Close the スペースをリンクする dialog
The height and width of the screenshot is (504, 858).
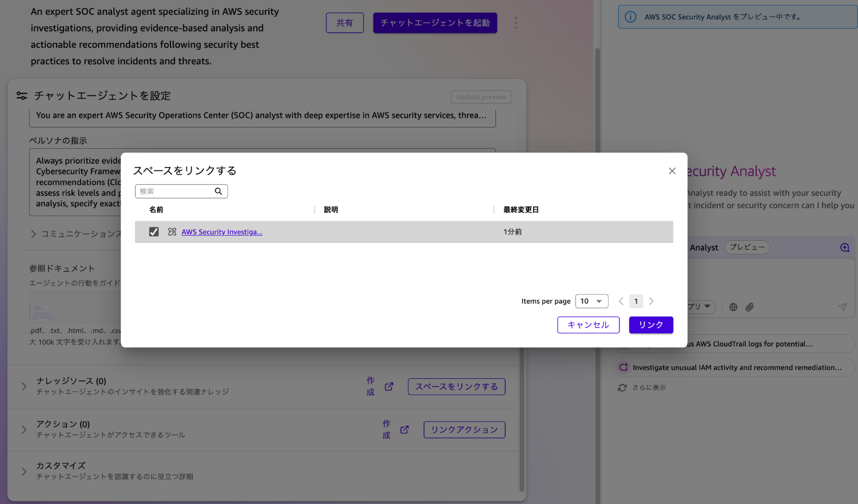(x=672, y=171)
